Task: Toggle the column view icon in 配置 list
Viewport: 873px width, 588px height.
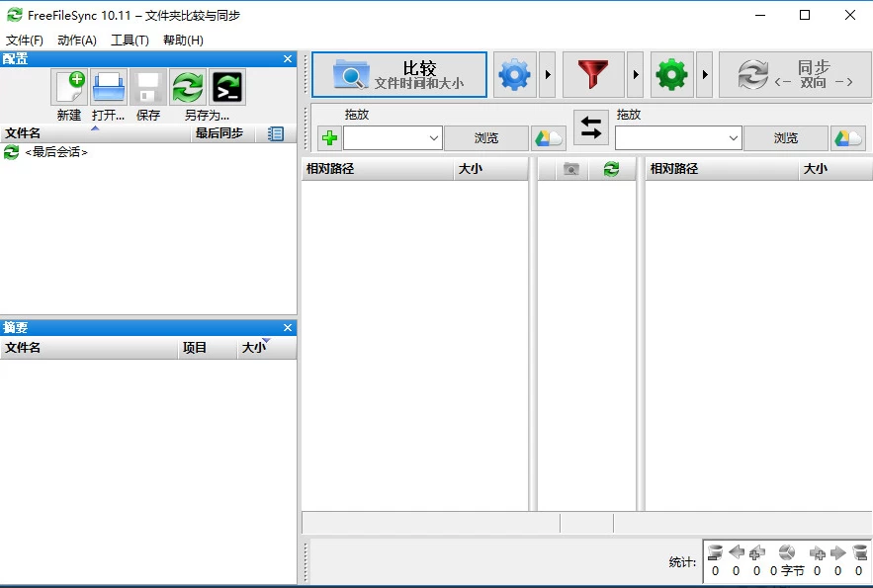Action: click(276, 133)
